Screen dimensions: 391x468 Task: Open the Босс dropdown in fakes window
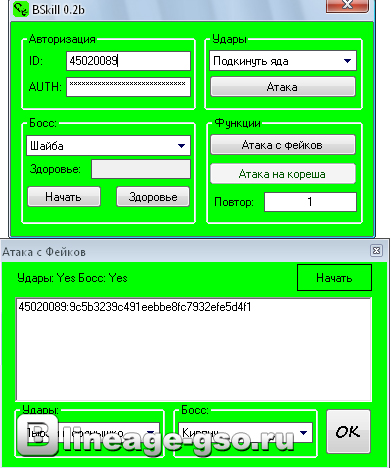click(x=245, y=433)
